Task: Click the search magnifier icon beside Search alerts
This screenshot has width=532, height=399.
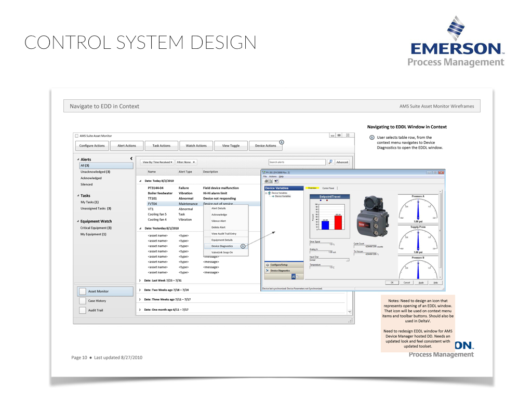Action: tap(330, 162)
